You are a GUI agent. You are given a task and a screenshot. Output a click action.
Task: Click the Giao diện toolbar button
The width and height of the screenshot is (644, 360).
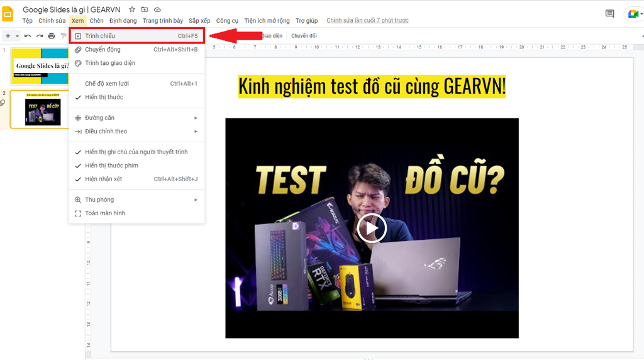pos(272,36)
